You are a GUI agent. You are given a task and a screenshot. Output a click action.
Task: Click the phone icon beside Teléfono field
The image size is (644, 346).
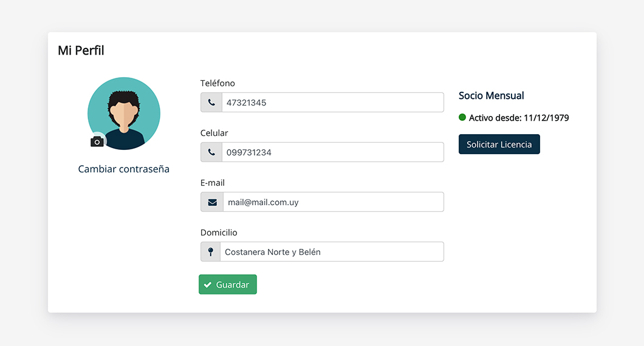click(x=211, y=102)
